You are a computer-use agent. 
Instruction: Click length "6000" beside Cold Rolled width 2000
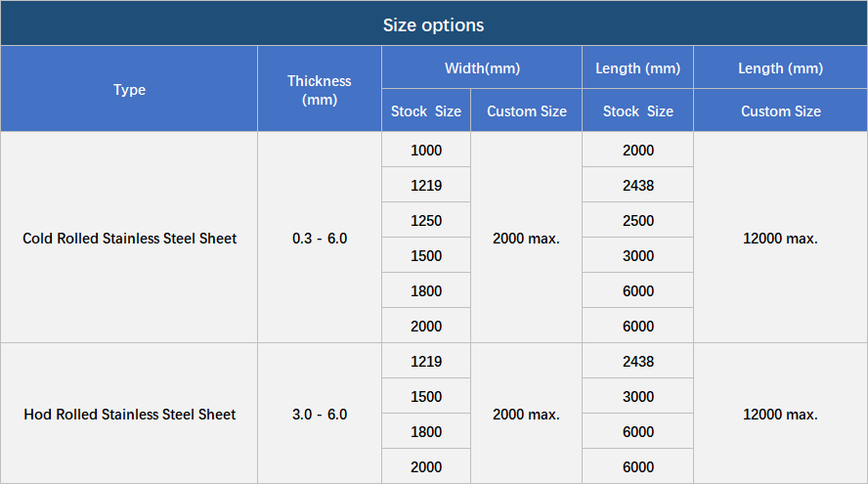point(638,327)
